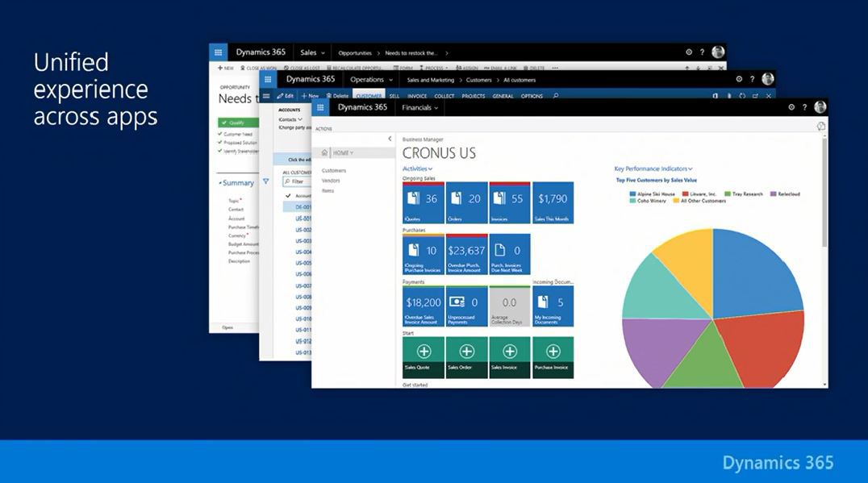The image size is (868, 483).
Task: Open Quotes tile showing 36
Action: (x=424, y=202)
